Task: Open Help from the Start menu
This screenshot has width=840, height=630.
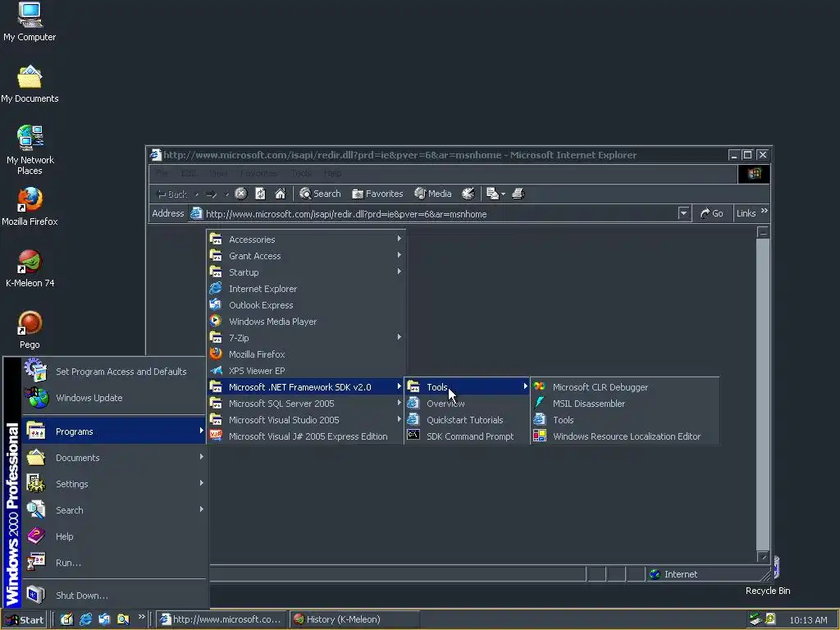Action: 113,536
